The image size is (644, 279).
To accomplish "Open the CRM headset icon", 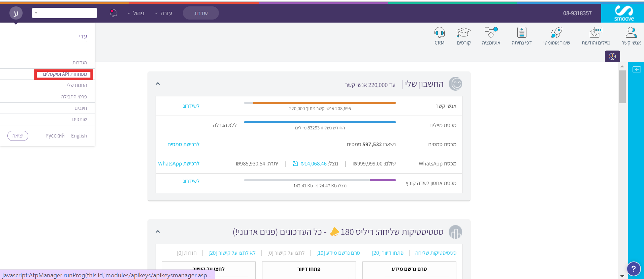I will (439, 33).
